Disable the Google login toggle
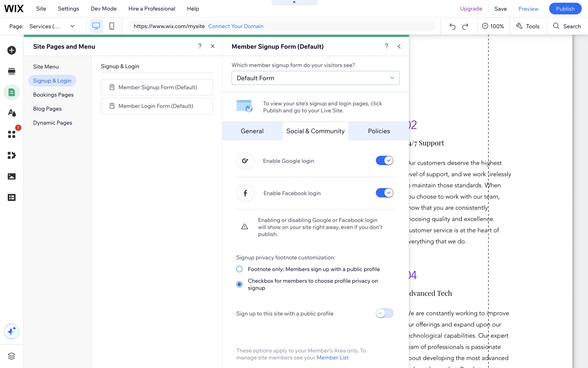Image resolution: width=588 pixels, height=368 pixels. [384, 161]
